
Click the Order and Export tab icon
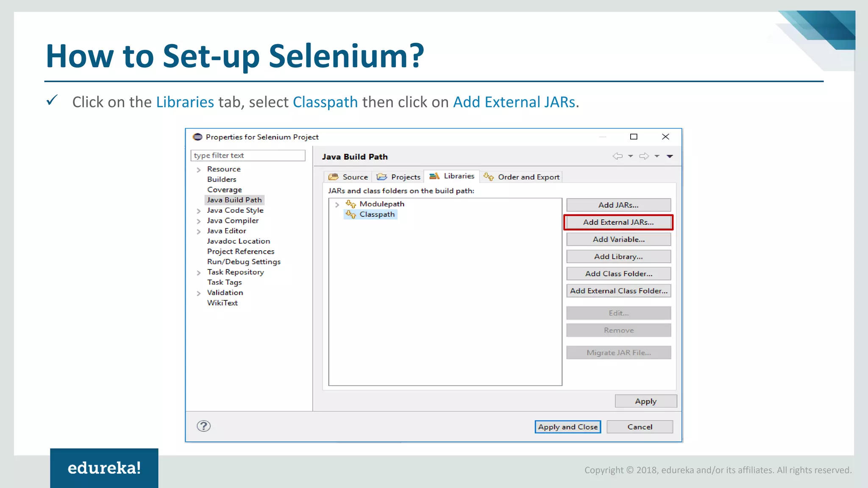point(489,177)
